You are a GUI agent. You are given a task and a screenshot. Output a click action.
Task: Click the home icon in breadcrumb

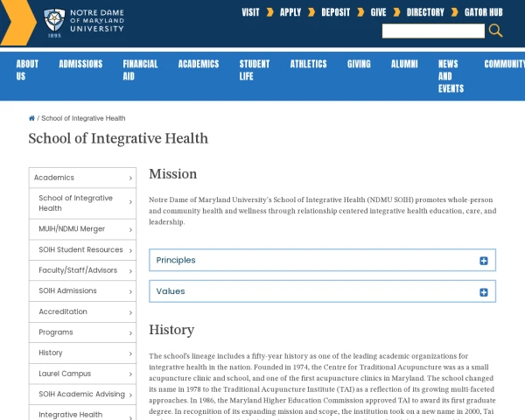31,118
